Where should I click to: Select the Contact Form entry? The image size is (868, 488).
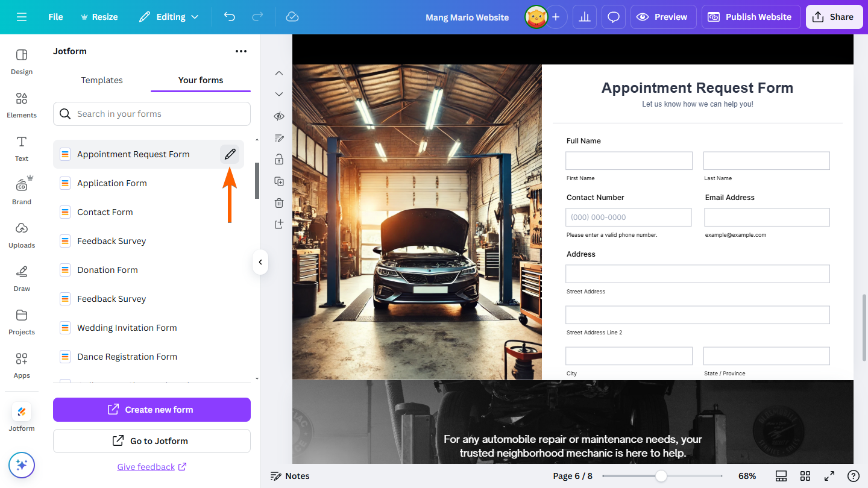(148, 212)
